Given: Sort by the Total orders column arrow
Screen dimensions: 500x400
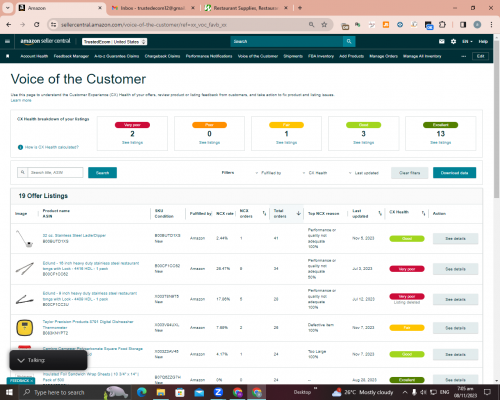Looking at the screenshot, I should point(299,213).
